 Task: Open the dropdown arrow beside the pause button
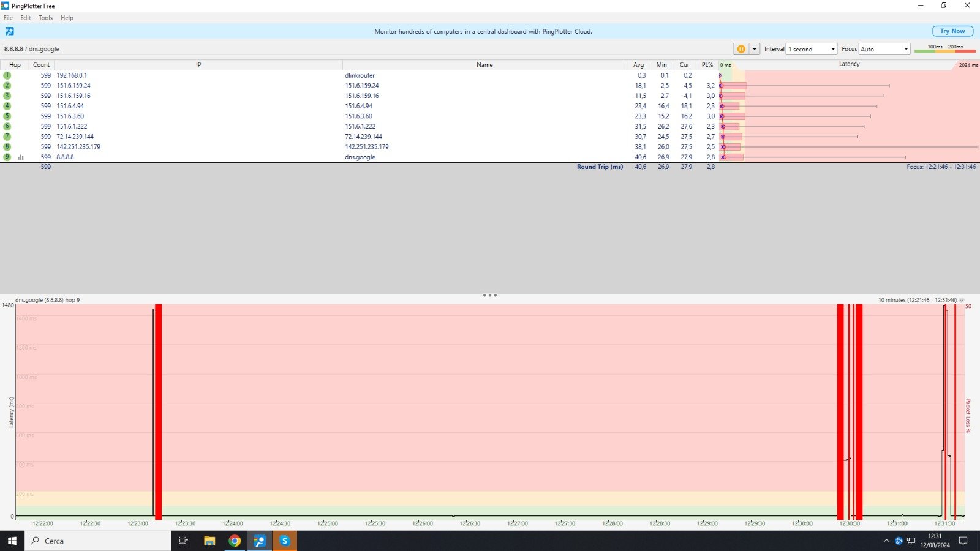[x=755, y=49]
